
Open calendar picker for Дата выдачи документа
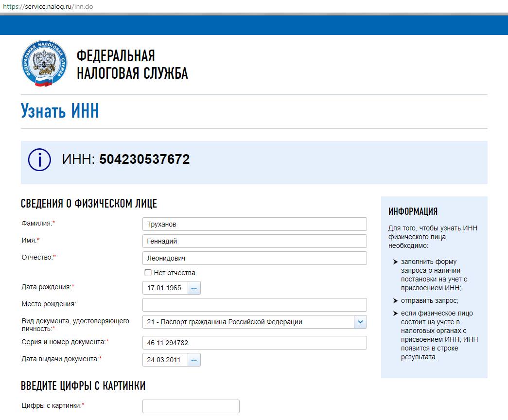(194, 360)
